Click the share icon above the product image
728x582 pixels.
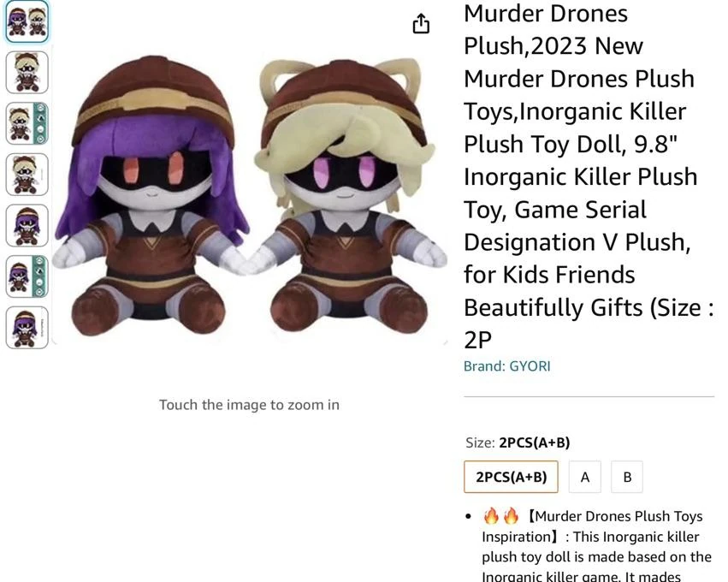coord(420,24)
